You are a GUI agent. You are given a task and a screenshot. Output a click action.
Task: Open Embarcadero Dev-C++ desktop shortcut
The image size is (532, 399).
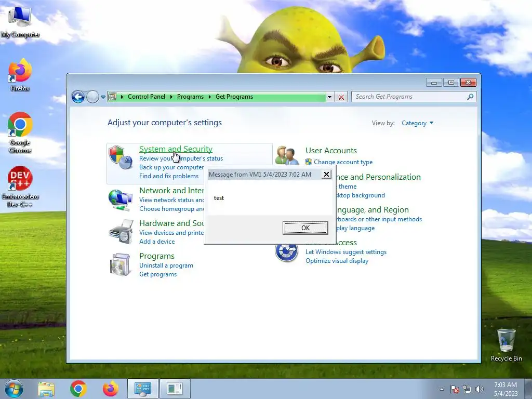coord(20,187)
